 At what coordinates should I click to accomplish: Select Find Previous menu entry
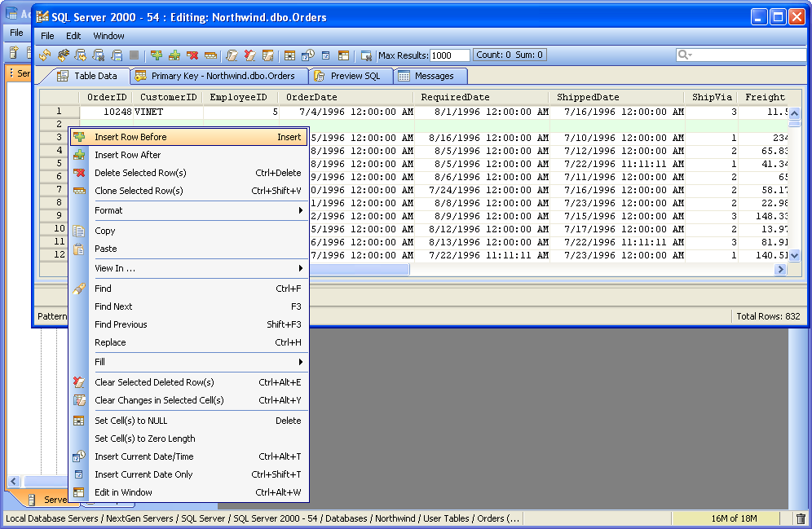click(189, 324)
